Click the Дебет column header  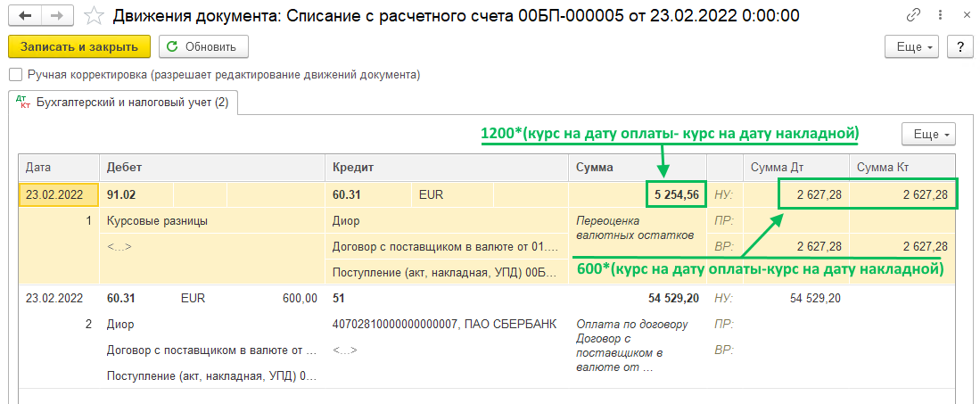[x=211, y=167]
